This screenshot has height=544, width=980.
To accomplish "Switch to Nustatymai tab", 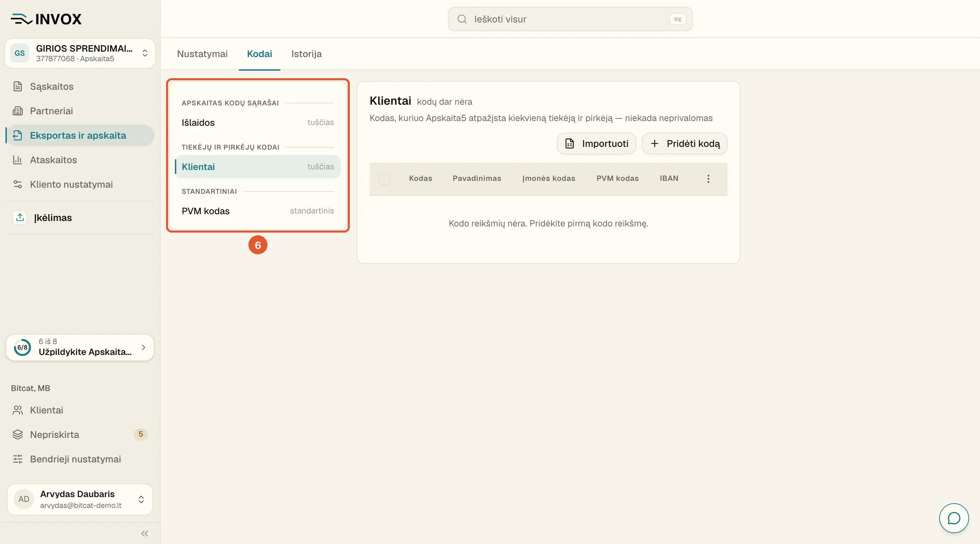I will click(202, 54).
